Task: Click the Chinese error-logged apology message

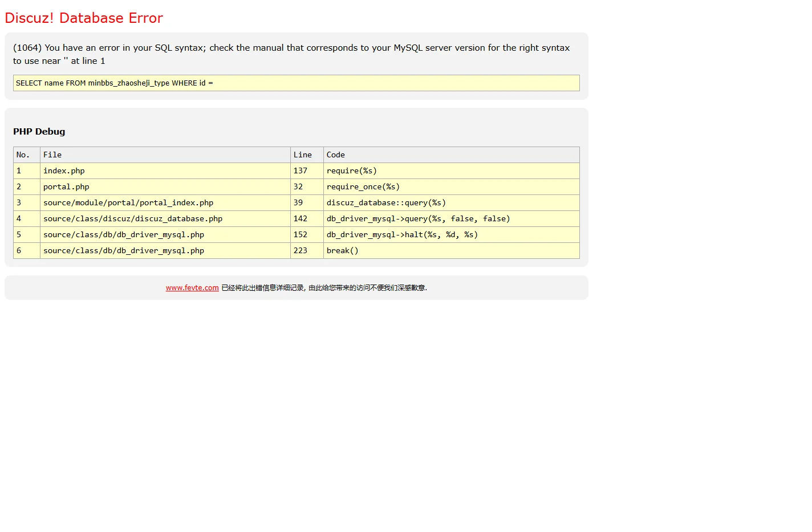Action: tap(324, 288)
